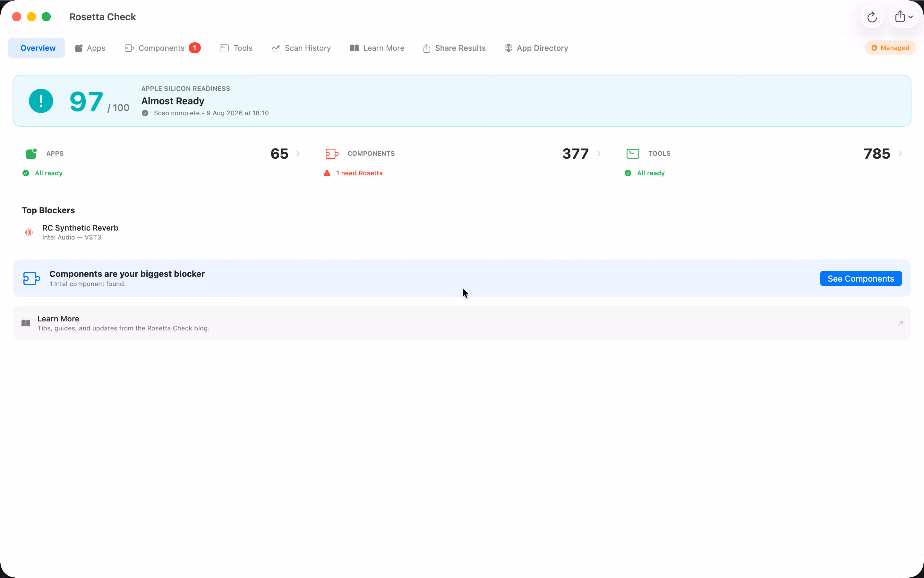The height and width of the screenshot is (578, 924).
Task: Click the teal exclamation readiness icon
Action: pos(41,101)
